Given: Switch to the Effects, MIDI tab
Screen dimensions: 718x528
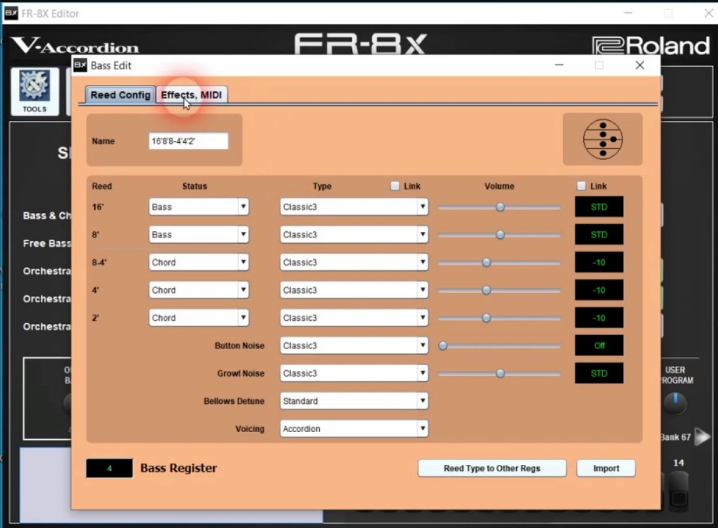Looking at the screenshot, I should tap(192, 95).
